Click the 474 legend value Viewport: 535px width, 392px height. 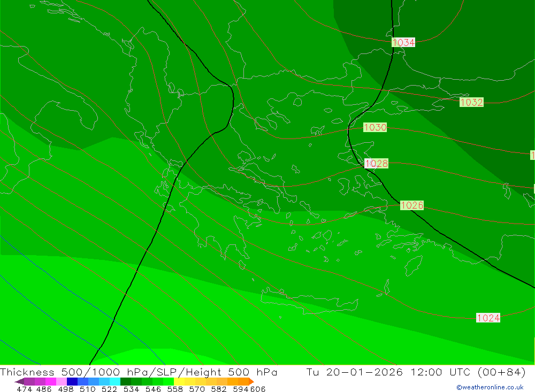(24, 389)
